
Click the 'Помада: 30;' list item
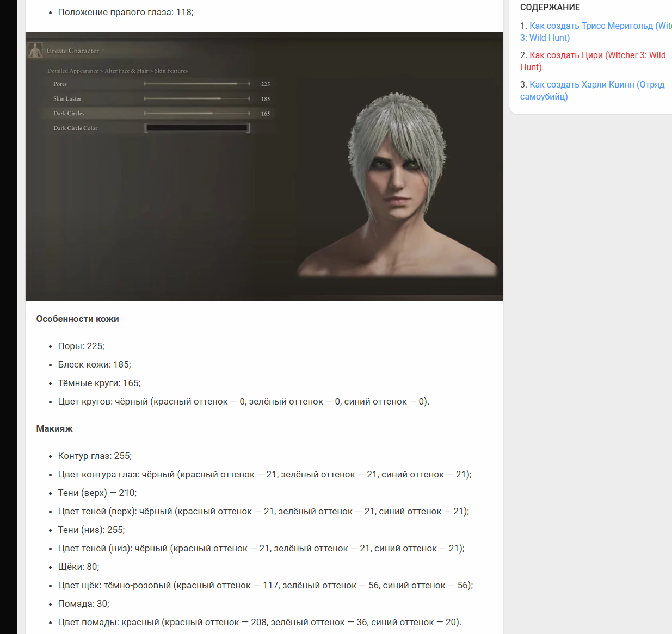coord(84,604)
